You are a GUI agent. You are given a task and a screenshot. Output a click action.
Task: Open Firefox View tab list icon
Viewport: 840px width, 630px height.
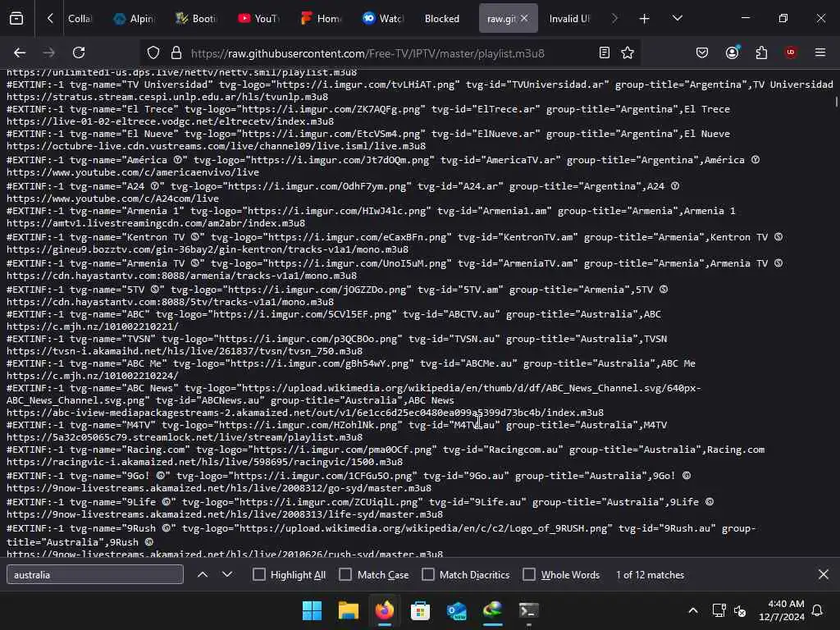coord(16,19)
